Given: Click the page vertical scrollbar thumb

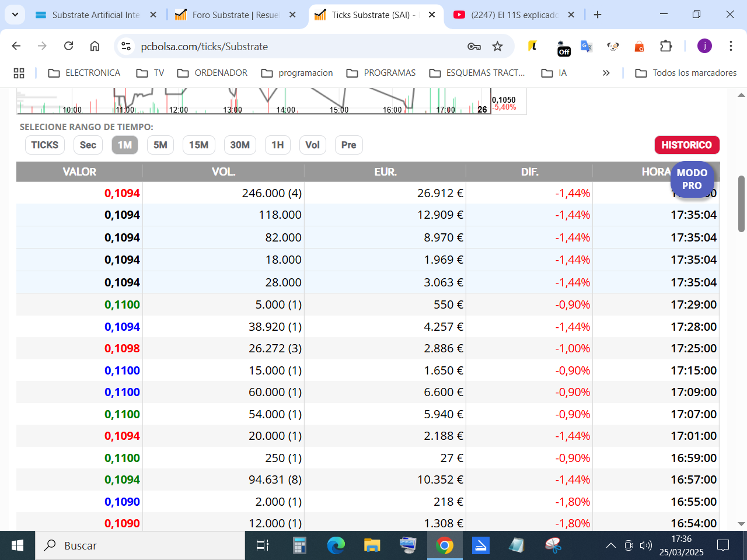Looking at the screenshot, I should coord(741,204).
